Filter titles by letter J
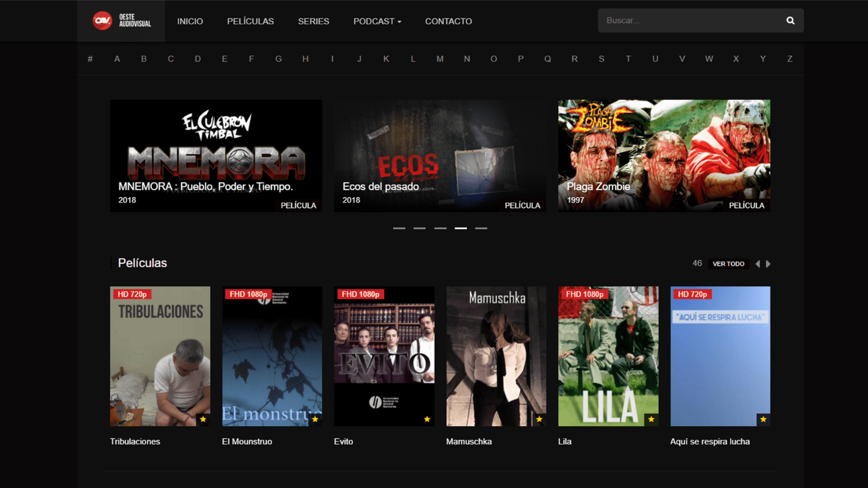Screen dimensions: 868x488 coord(359,59)
